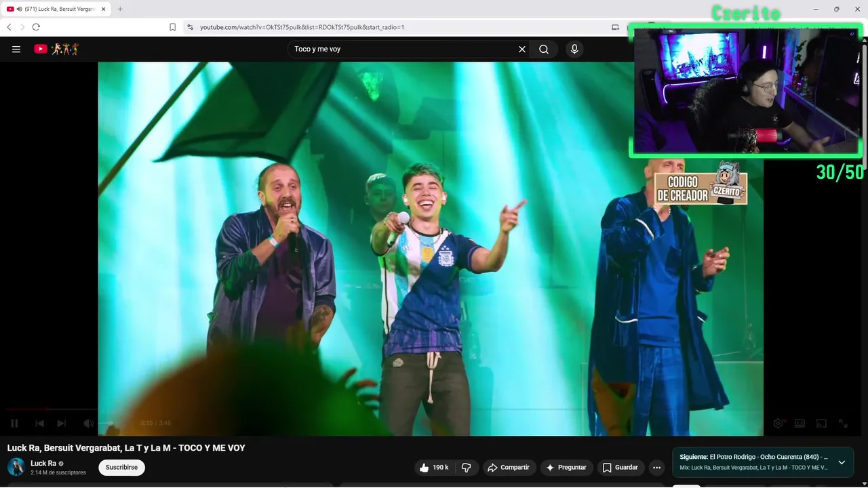Bookmark this page with bookmark icon
The height and width of the screenshot is (488, 868).
pyautogui.click(x=172, y=27)
